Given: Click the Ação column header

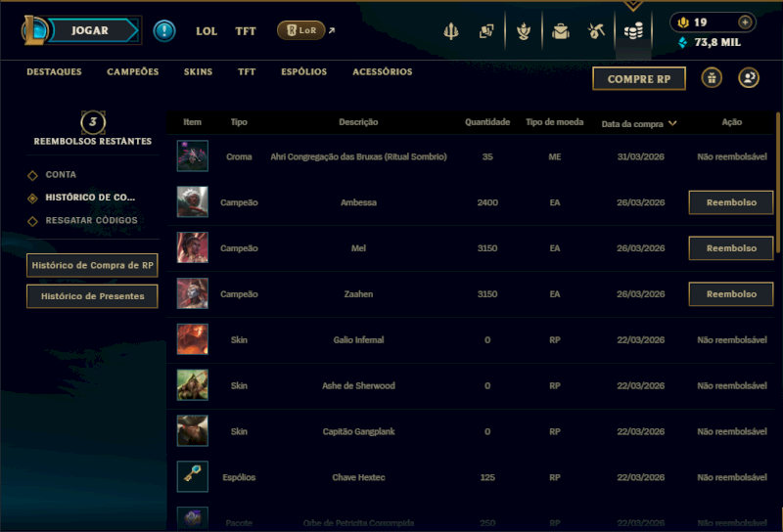Looking at the screenshot, I should (731, 122).
